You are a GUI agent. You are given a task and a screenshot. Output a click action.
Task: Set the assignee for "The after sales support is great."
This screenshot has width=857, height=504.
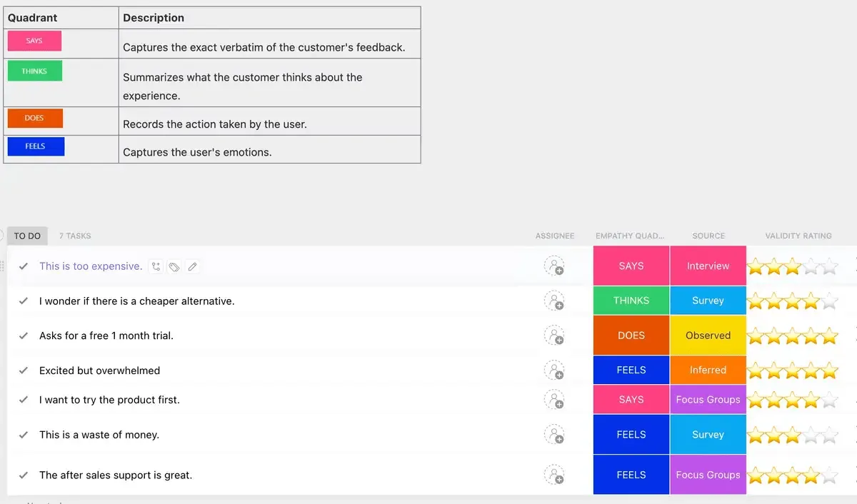[554, 475]
